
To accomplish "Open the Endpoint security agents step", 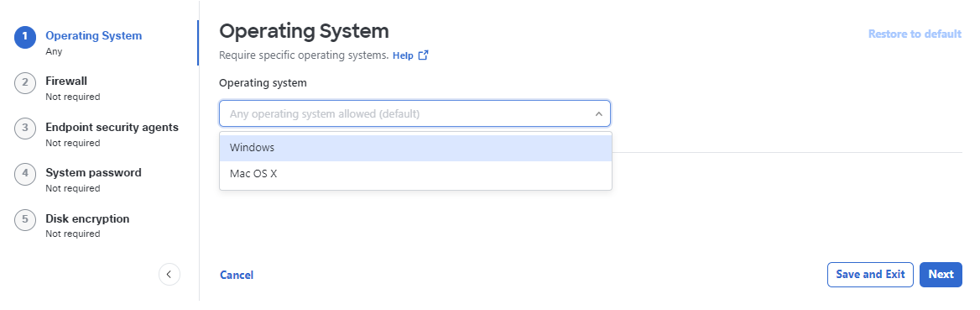I will pyautogui.click(x=112, y=127).
